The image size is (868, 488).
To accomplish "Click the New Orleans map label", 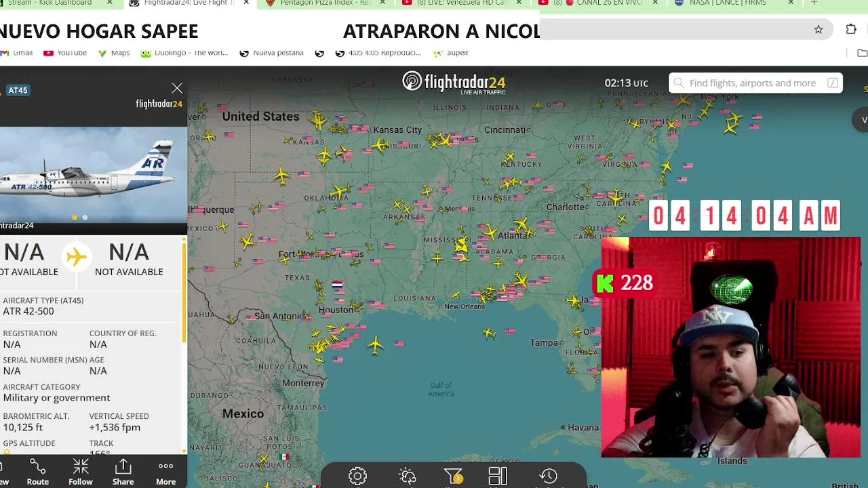I will tap(465, 306).
